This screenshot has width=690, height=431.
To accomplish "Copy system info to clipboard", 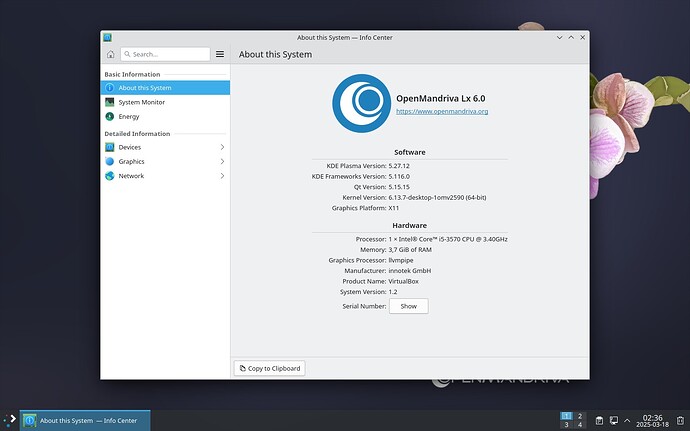I will click(269, 368).
